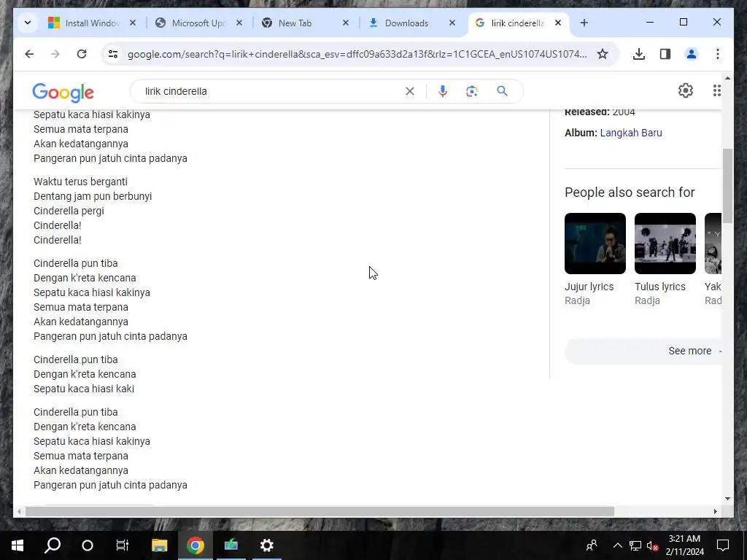Screen dimensions: 747x560
Task: Open Chrome three-dot menu
Action: click(718, 54)
